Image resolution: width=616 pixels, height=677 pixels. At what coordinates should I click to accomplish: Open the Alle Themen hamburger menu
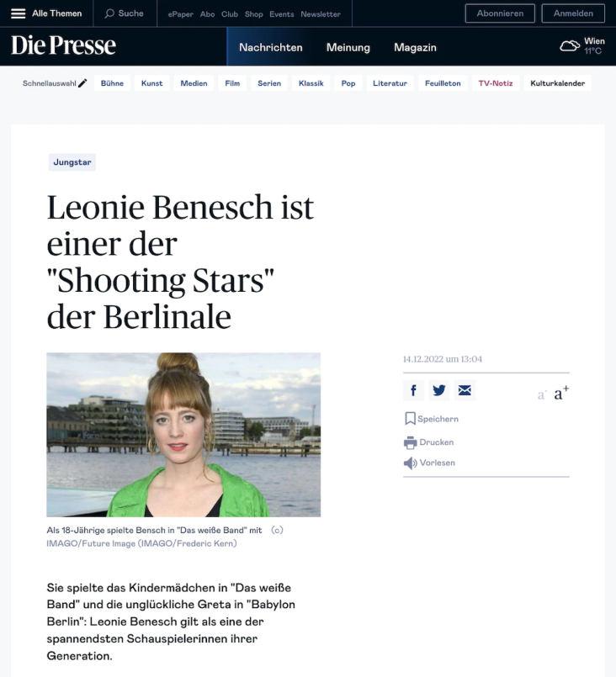tap(19, 13)
